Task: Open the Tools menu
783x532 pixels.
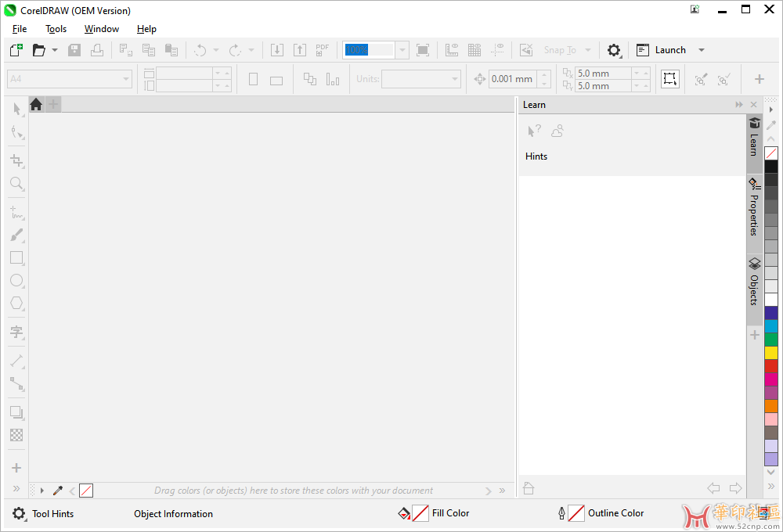Action: click(x=56, y=29)
